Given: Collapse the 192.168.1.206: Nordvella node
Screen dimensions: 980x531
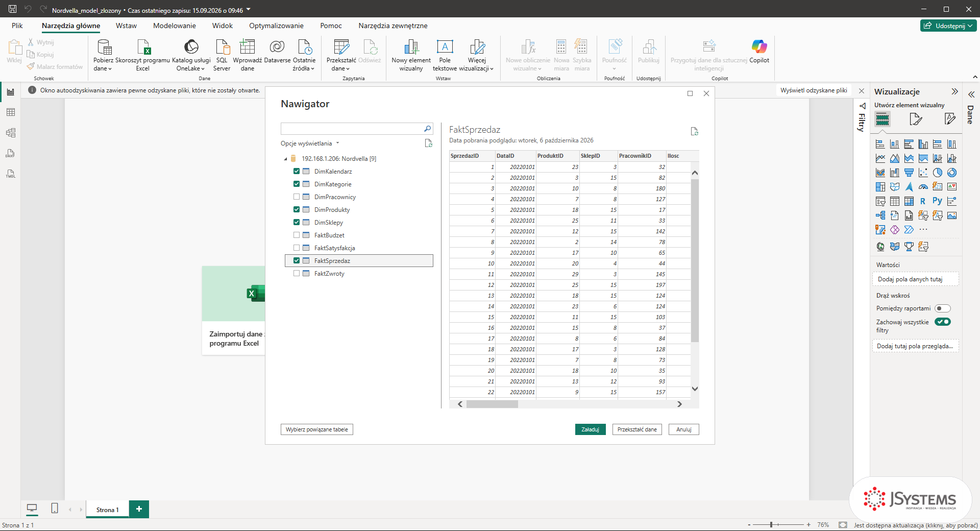Looking at the screenshot, I should point(285,159).
